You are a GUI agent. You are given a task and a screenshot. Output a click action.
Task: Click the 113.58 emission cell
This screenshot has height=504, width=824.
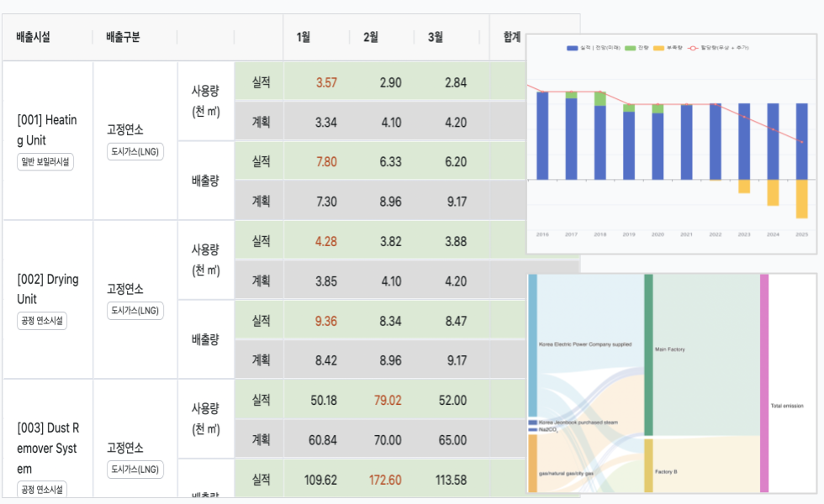(451, 480)
